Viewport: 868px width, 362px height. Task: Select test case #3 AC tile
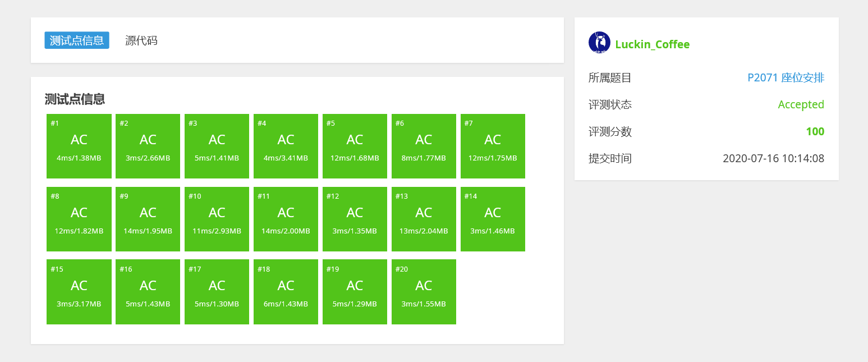coord(217,146)
